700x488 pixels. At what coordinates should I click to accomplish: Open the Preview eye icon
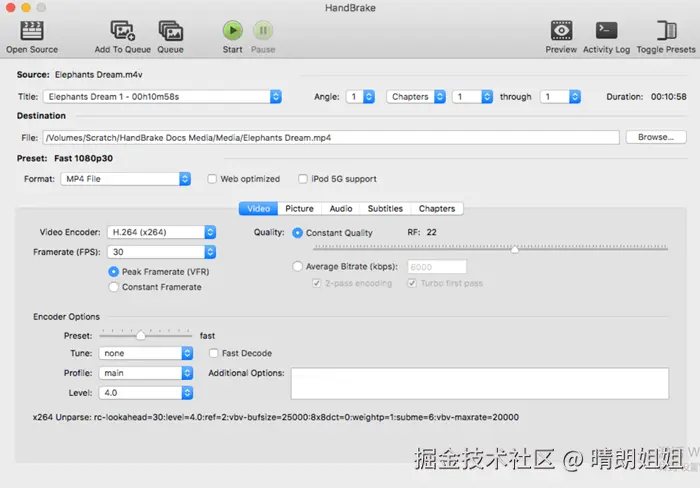(561, 31)
